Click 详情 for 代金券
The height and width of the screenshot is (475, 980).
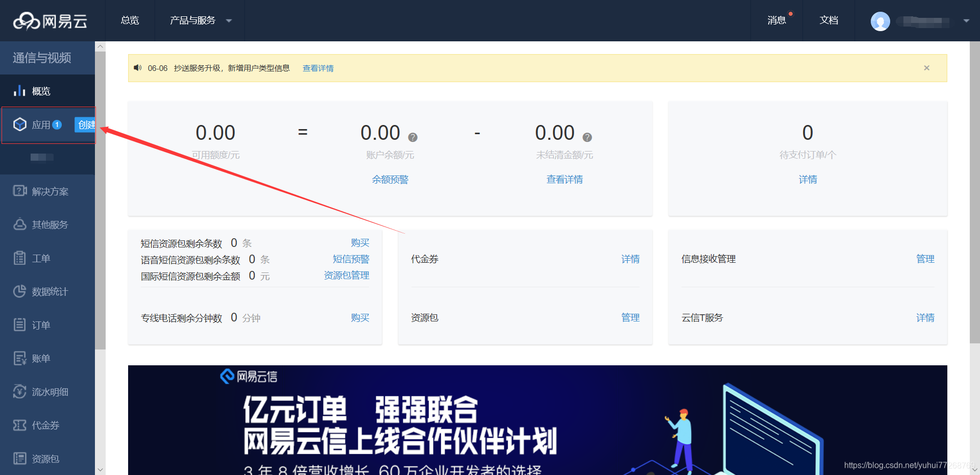tap(630, 259)
